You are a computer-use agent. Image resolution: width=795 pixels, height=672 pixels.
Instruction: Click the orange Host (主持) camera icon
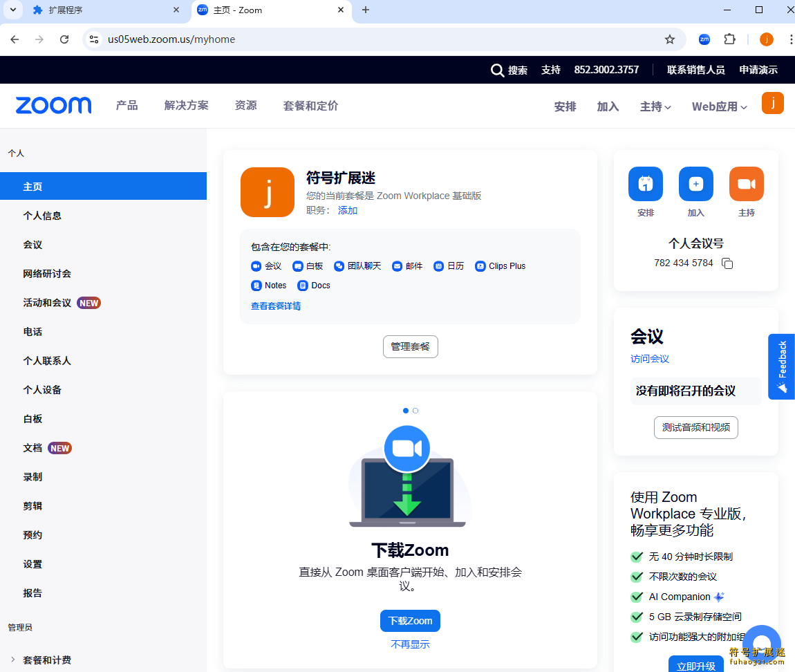click(747, 184)
